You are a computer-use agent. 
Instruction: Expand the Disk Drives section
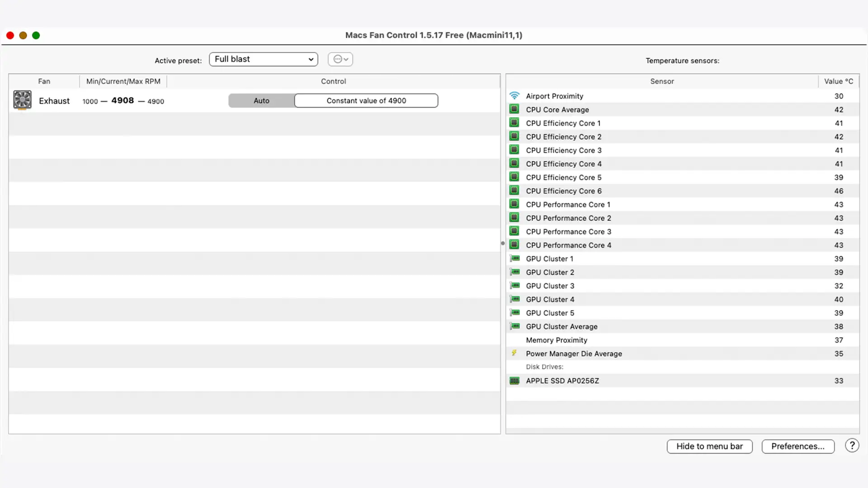tap(544, 366)
